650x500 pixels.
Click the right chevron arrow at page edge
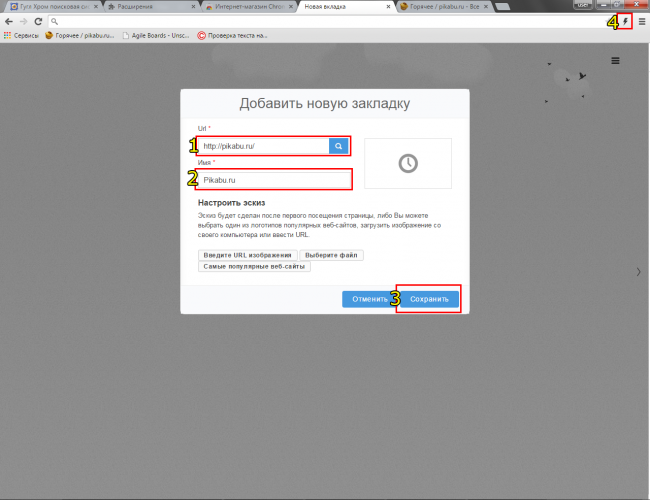pyautogui.click(x=639, y=272)
